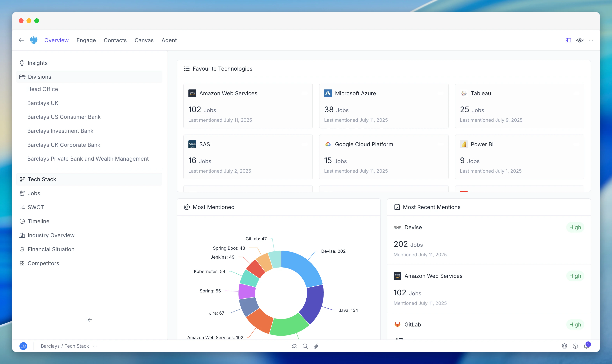Open the Amazon Web Services favourite card
612x364 pixels.
pos(248,106)
